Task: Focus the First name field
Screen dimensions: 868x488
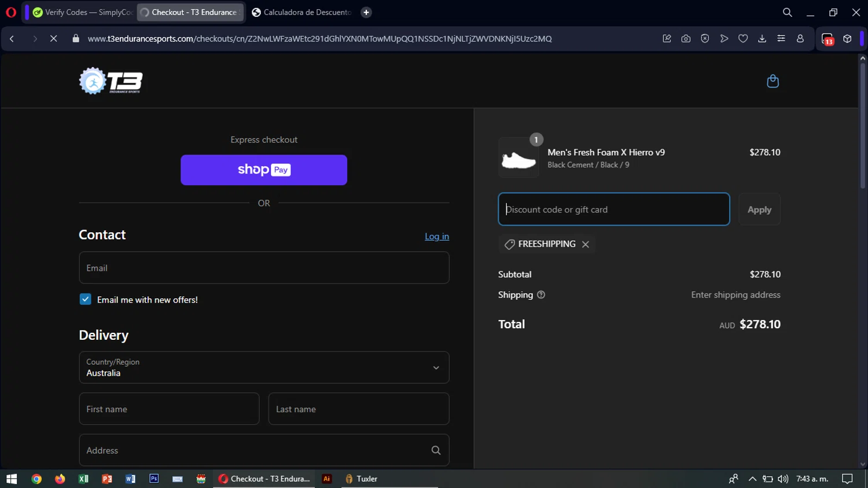Action: pyautogui.click(x=169, y=409)
